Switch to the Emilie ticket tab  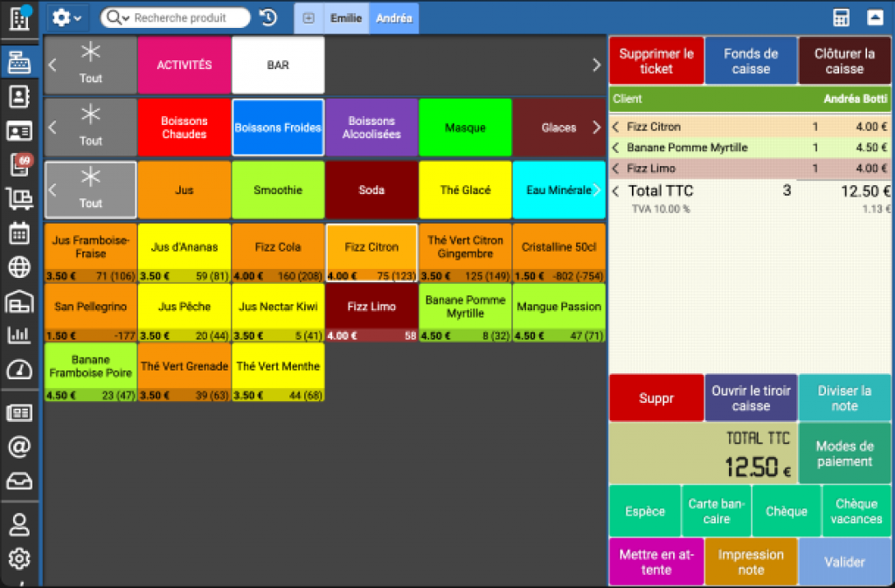pos(345,17)
